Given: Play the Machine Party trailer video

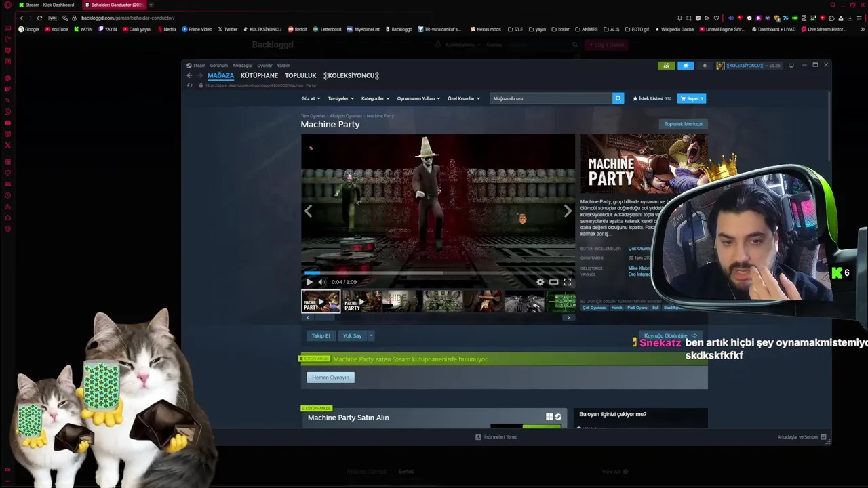Looking at the screenshot, I should [x=309, y=282].
